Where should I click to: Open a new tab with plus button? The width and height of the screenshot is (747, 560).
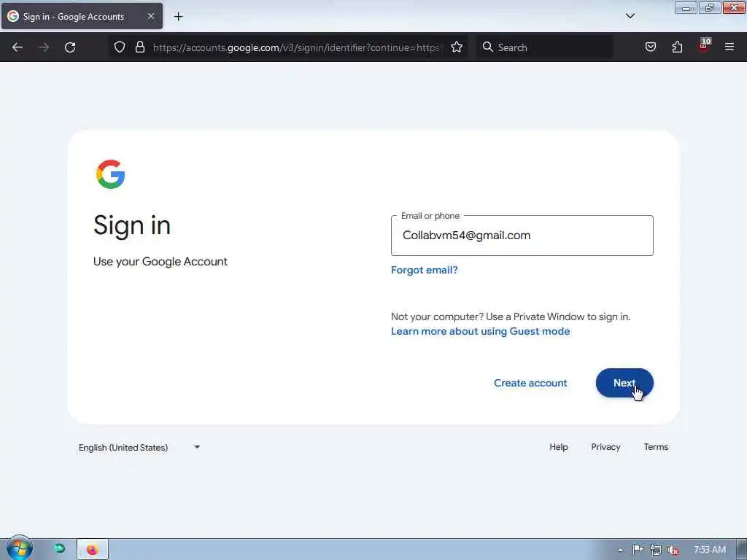click(x=178, y=16)
